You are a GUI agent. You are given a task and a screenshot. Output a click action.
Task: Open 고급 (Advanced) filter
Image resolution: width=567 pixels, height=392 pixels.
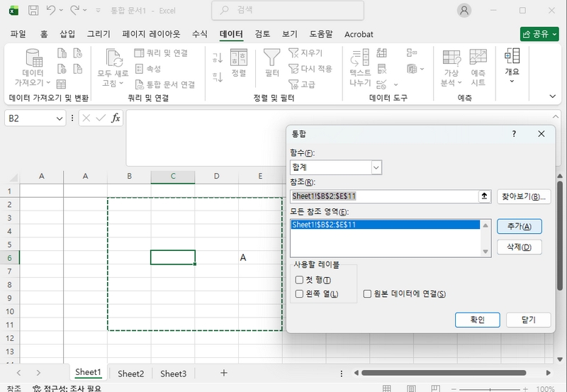302,84
